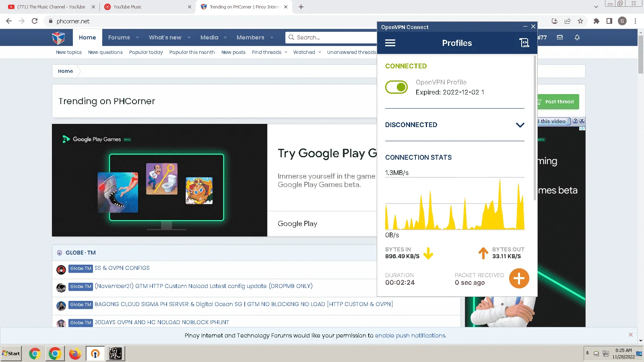Open the PHCorner alerts bell icon
Image resolution: width=644 pixels, height=362 pixels.
click(x=577, y=37)
